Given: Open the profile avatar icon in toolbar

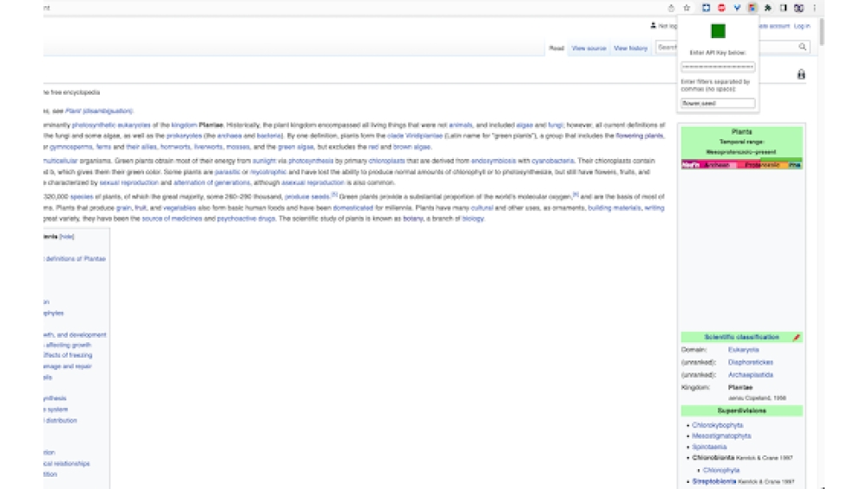Looking at the screenshot, I should 799,8.
